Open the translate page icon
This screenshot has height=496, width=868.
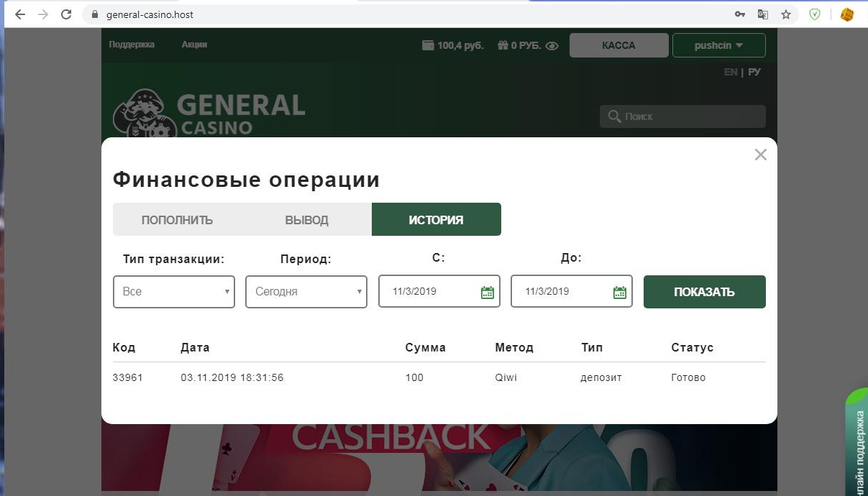[763, 14]
